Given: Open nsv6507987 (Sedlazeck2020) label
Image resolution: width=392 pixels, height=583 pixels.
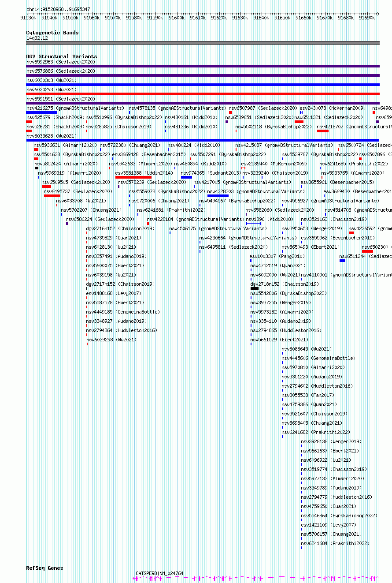Looking at the screenshot, I should pos(263,108).
